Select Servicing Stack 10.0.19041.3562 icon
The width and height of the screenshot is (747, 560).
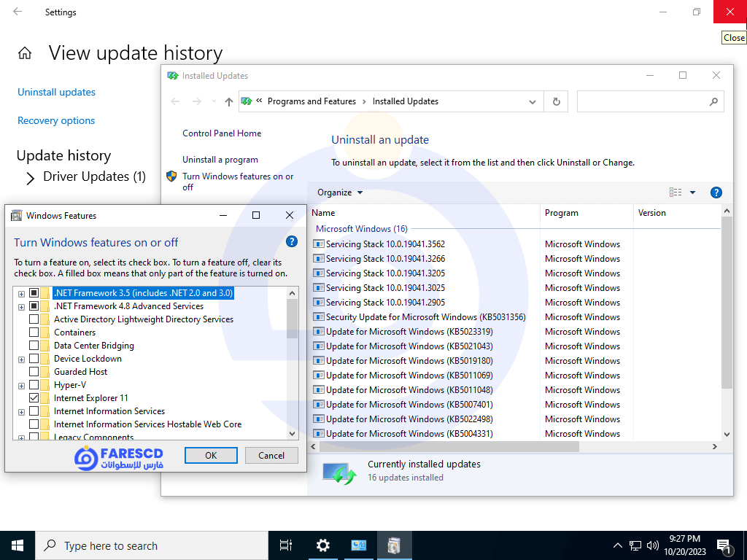coord(318,244)
